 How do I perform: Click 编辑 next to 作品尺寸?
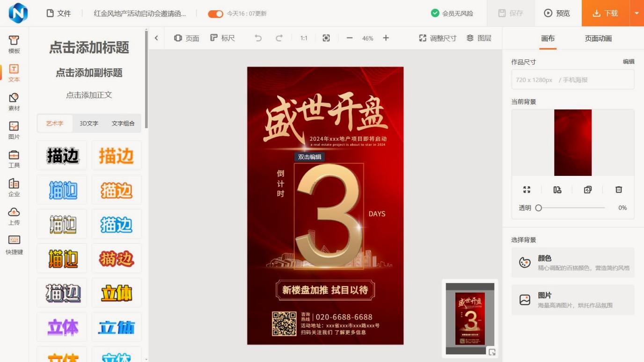[628, 62]
